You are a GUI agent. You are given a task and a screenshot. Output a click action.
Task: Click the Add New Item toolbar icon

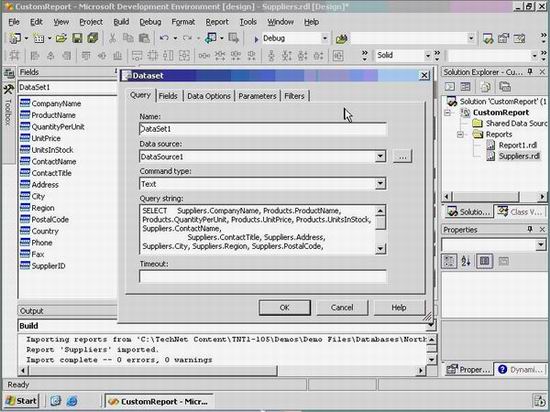(x=39, y=38)
